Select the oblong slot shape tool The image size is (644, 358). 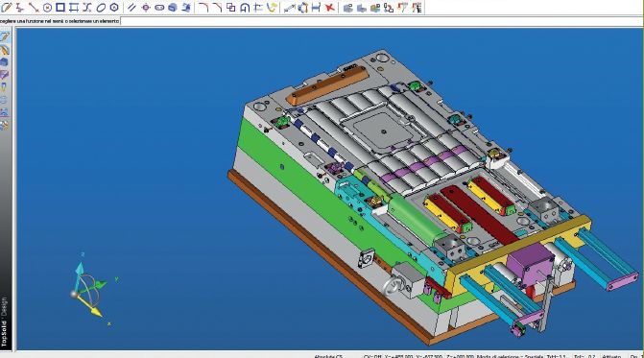click(x=159, y=7)
